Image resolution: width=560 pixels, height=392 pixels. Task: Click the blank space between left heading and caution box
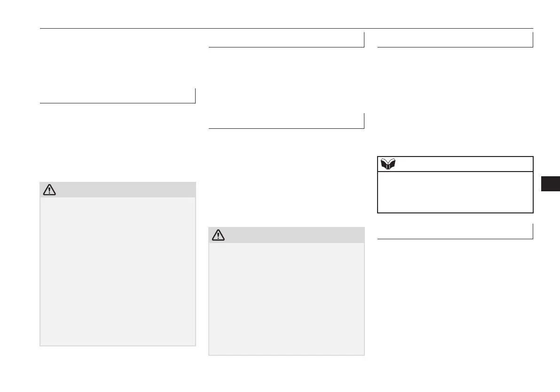coord(118,142)
